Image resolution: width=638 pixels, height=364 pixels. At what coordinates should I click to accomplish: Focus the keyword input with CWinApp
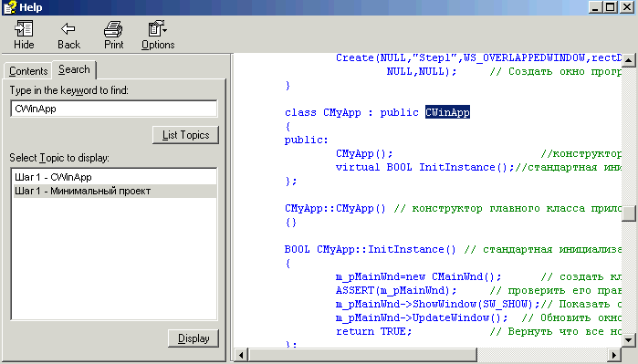114,109
